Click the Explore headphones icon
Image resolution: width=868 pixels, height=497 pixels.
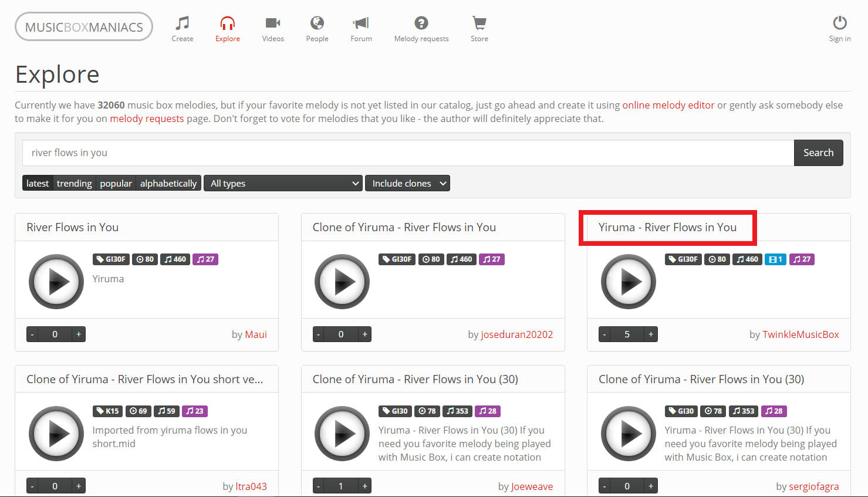point(228,23)
